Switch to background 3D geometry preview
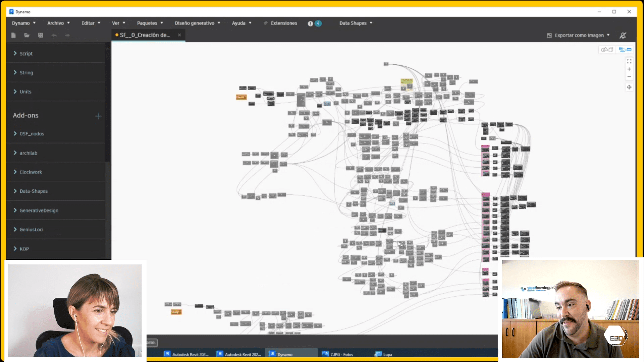This screenshot has width=644, height=362. [x=607, y=50]
